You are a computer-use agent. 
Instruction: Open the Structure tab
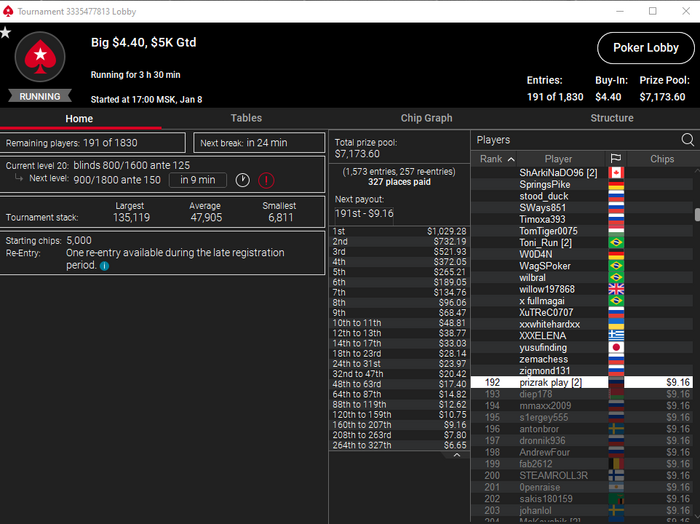612,118
